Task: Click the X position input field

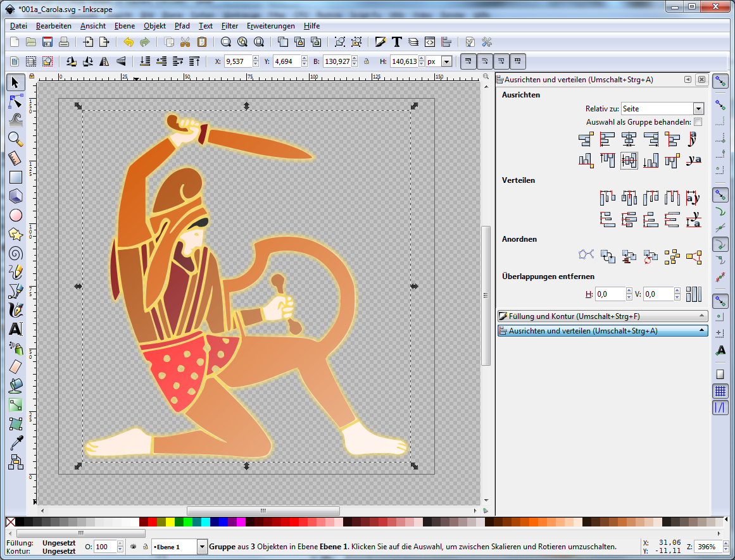Action: coord(237,61)
